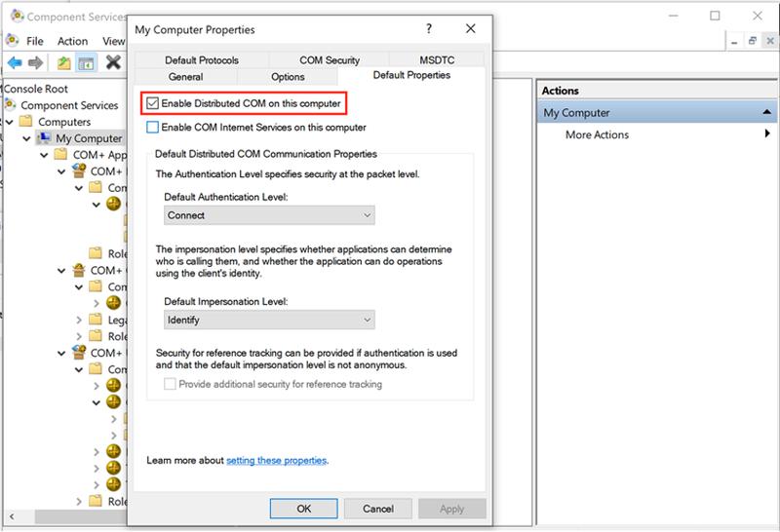Switch to the MSDTC tab
The image size is (780, 532).
point(437,59)
